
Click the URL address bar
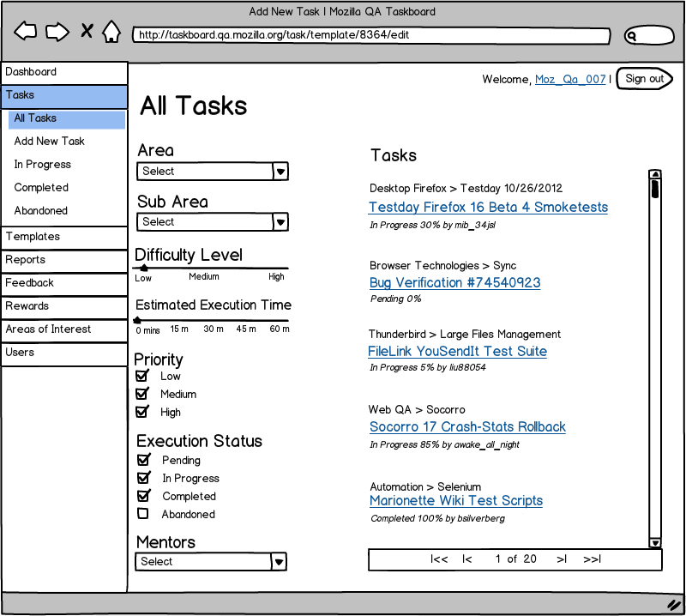pos(371,35)
